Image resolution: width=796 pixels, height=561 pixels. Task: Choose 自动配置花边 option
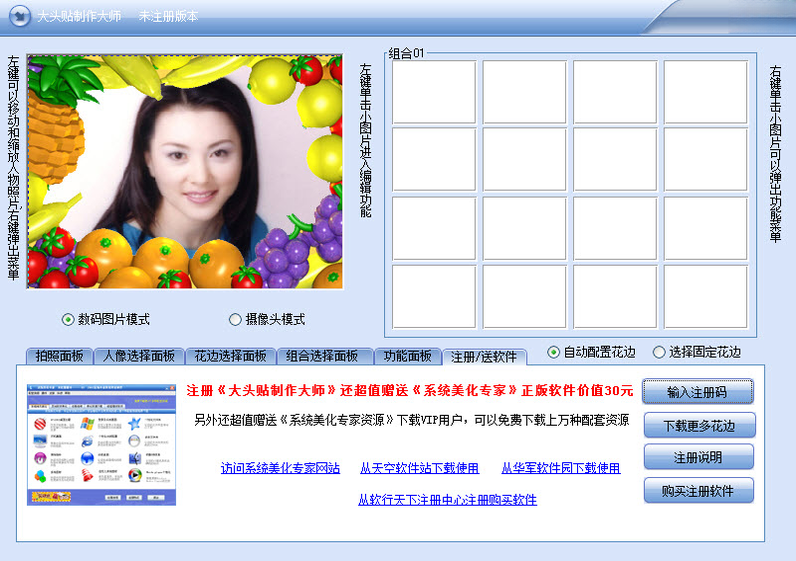click(x=591, y=352)
